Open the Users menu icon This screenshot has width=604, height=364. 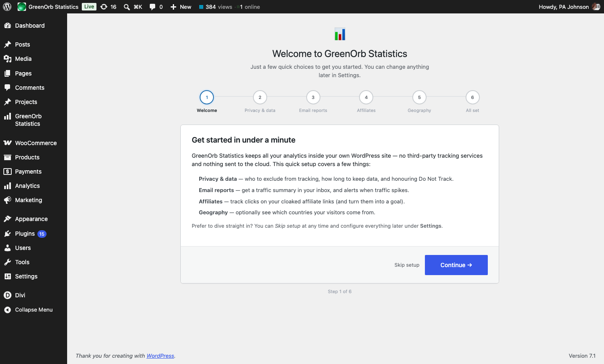click(8, 248)
